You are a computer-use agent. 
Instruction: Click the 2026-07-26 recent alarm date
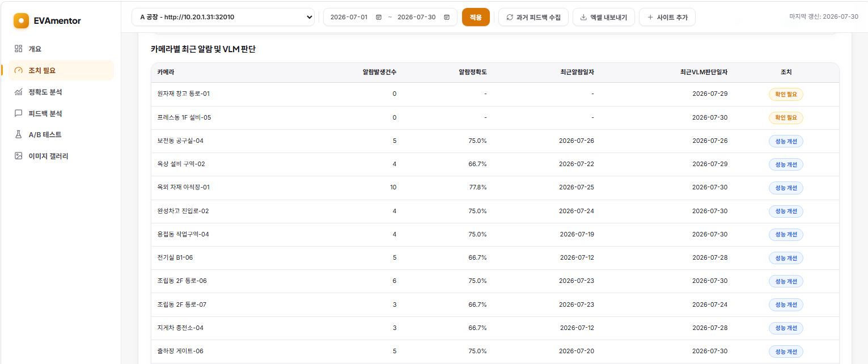click(x=577, y=141)
